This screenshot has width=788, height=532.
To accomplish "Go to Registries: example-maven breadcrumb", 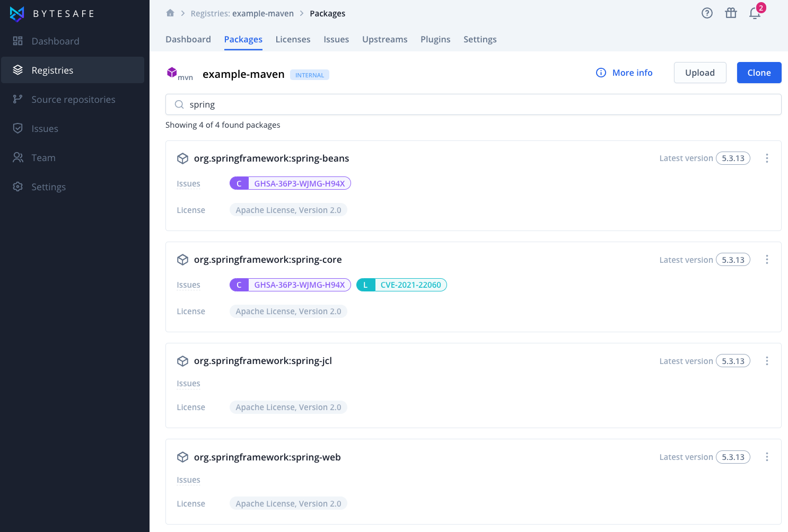I will click(242, 14).
